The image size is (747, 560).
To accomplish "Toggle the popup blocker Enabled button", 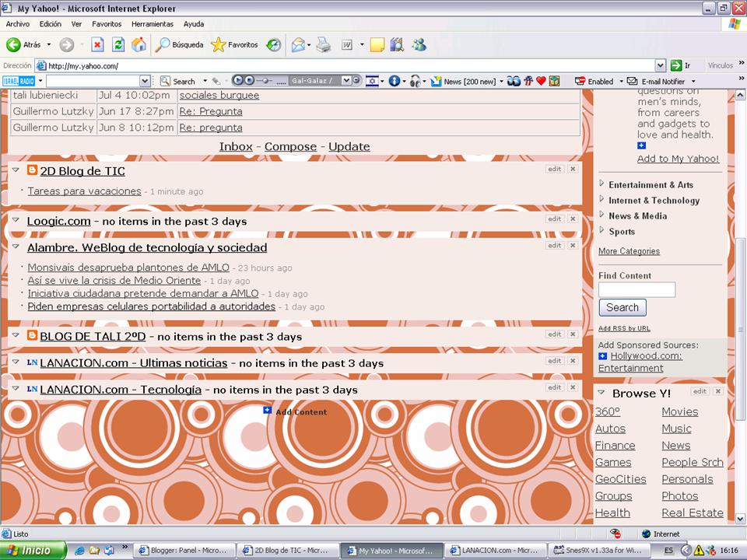I will coord(594,82).
